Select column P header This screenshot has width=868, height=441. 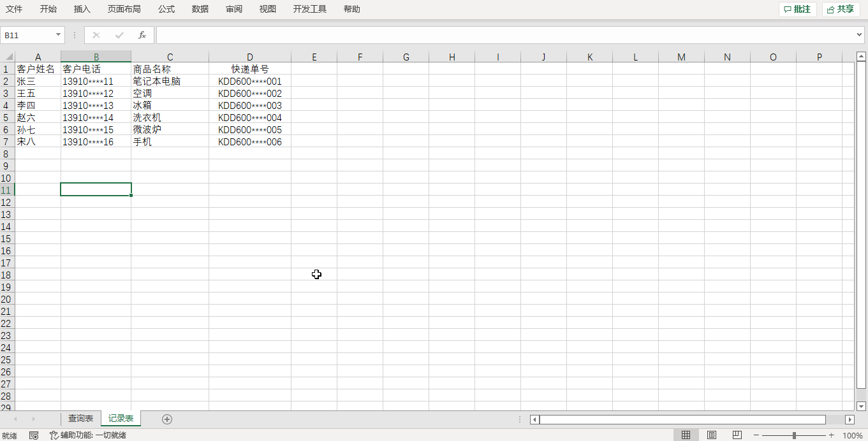pos(819,57)
